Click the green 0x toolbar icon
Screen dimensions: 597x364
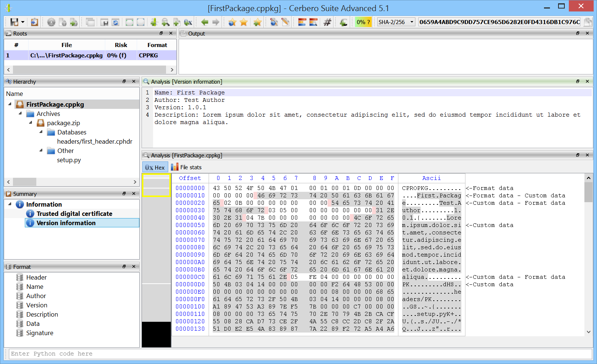click(188, 22)
